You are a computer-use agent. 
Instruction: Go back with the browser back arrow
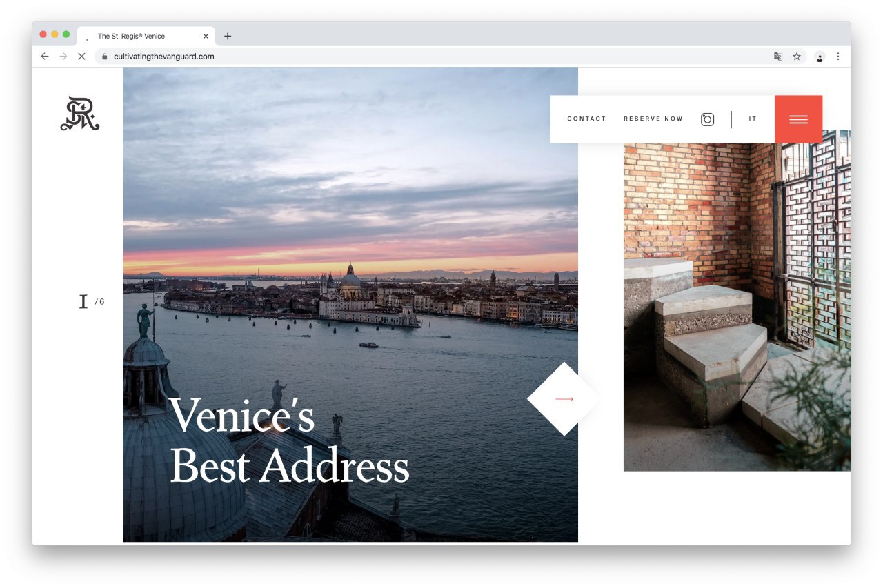(45, 57)
